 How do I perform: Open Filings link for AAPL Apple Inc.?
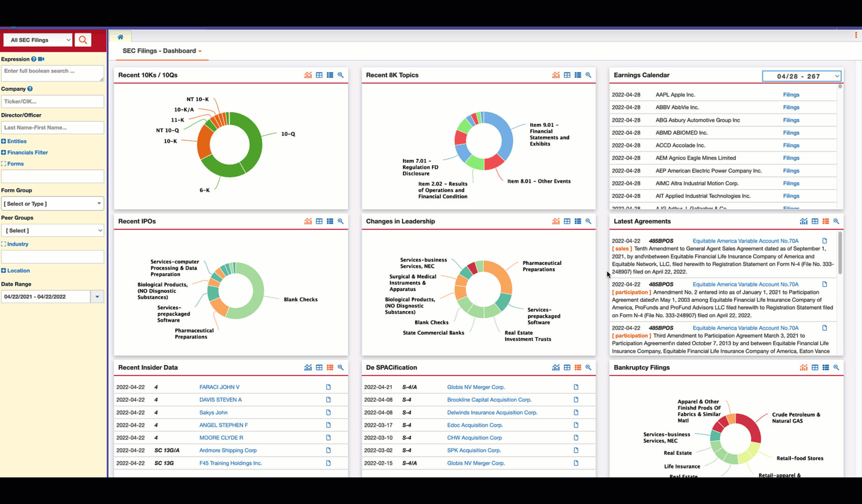(791, 94)
